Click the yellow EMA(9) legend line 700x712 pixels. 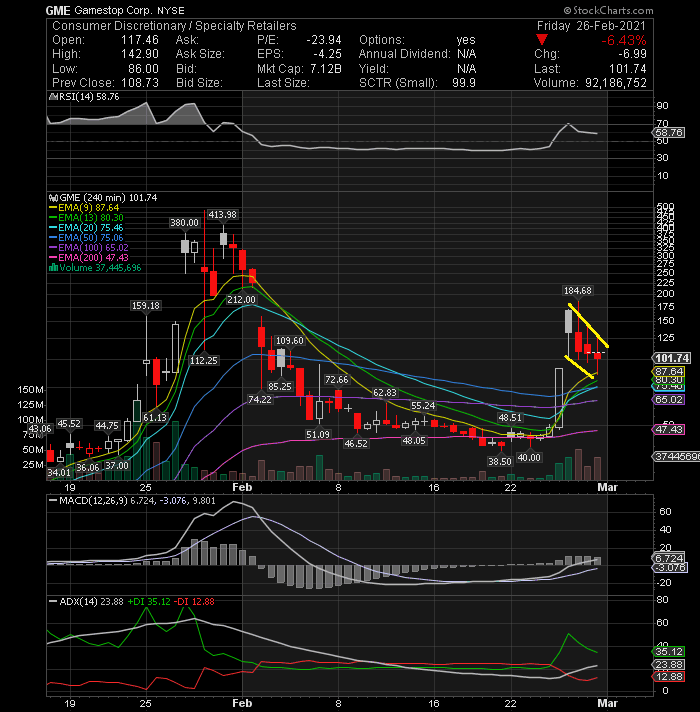click(x=53, y=208)
